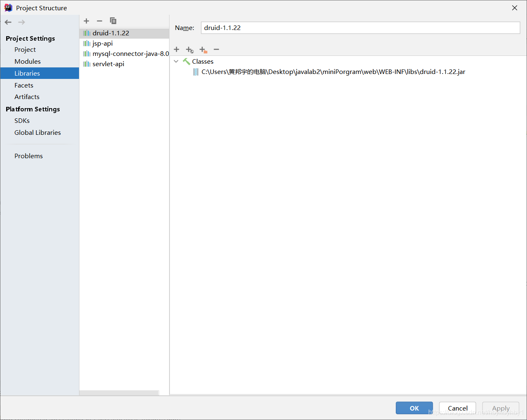Click the minus icon to detach classes root
This screenshot has height=420, width=527.
pos(216,49)
